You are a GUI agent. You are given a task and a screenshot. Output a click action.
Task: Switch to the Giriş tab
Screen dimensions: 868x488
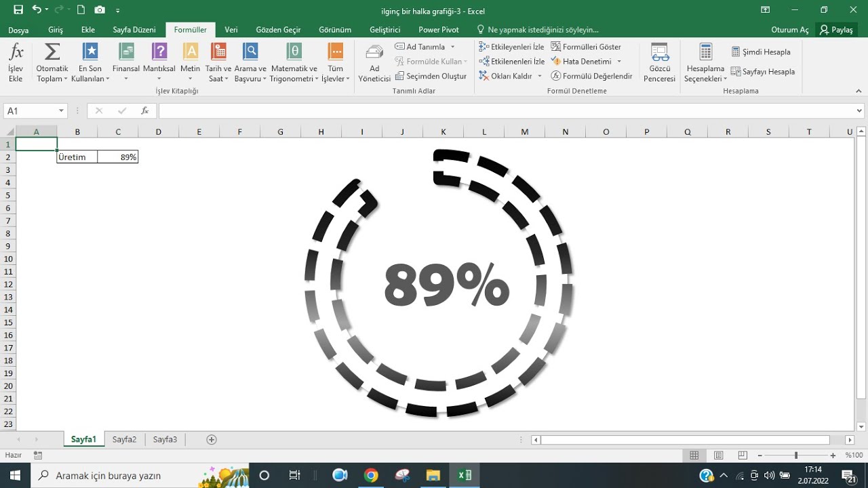pos(56,30)
